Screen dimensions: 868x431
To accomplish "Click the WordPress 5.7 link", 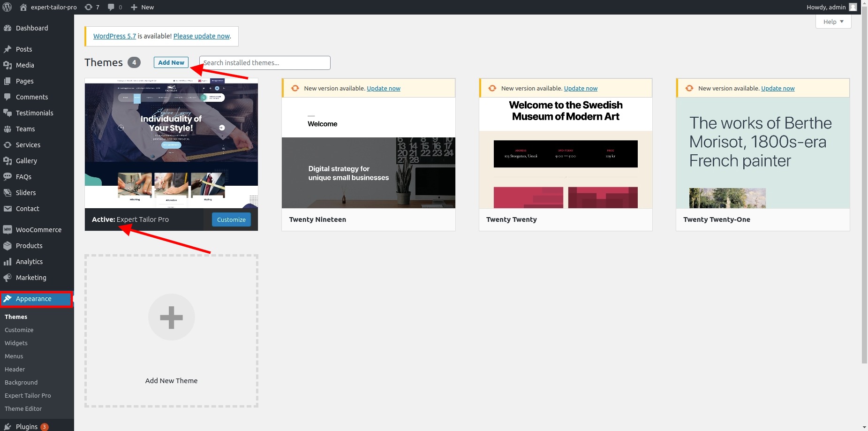I will pos(114,36).
